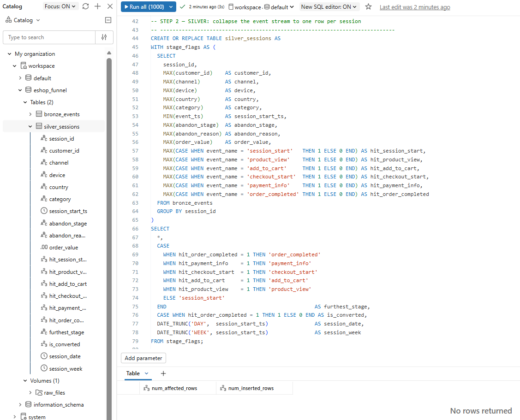Click num_inserted_rows column header
This screenshot has height=420, width=520.
[x=254, y=388]
